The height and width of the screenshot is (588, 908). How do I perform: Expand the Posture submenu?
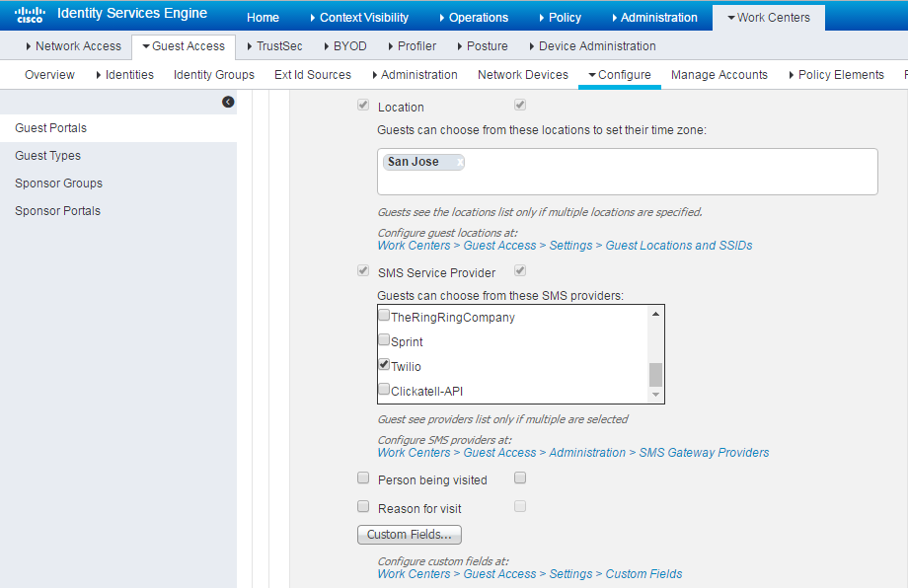coord(483,45)
